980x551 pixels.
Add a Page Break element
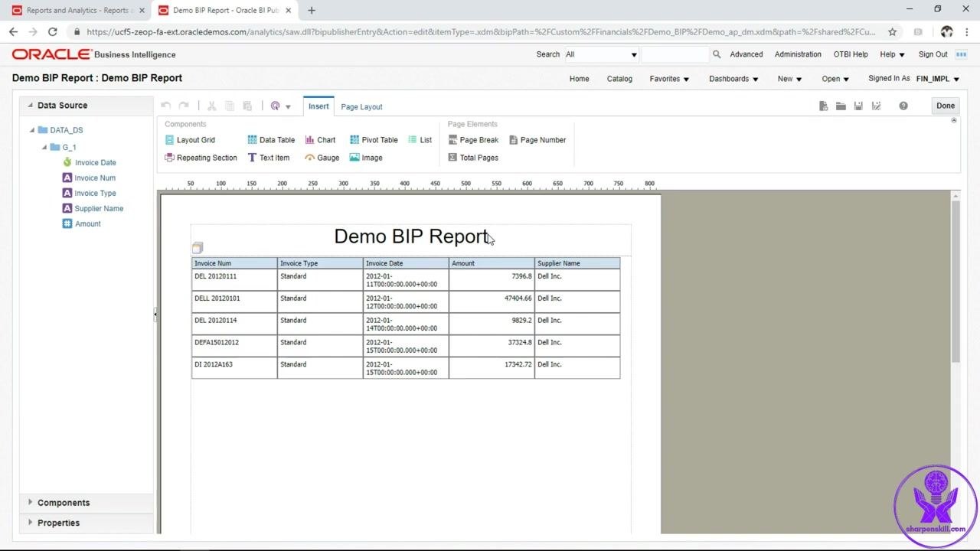pos(473,140)
